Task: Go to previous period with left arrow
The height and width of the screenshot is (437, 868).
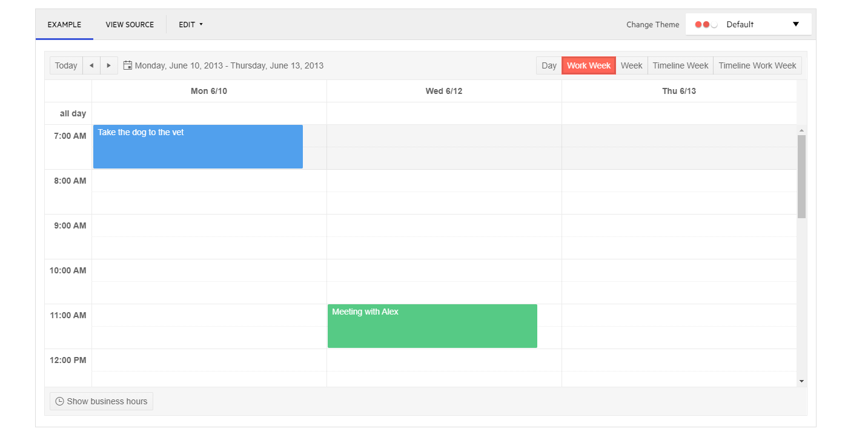Action: click(91, 65)
